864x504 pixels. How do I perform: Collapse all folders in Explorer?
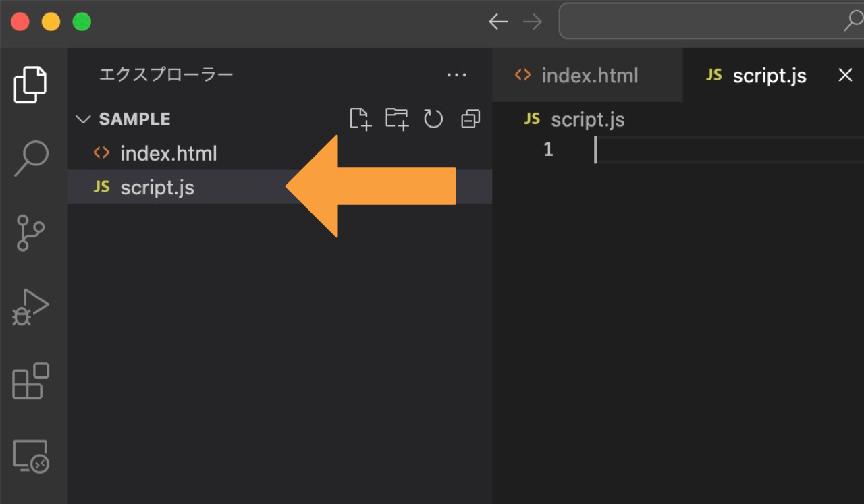tap(470, 119)
